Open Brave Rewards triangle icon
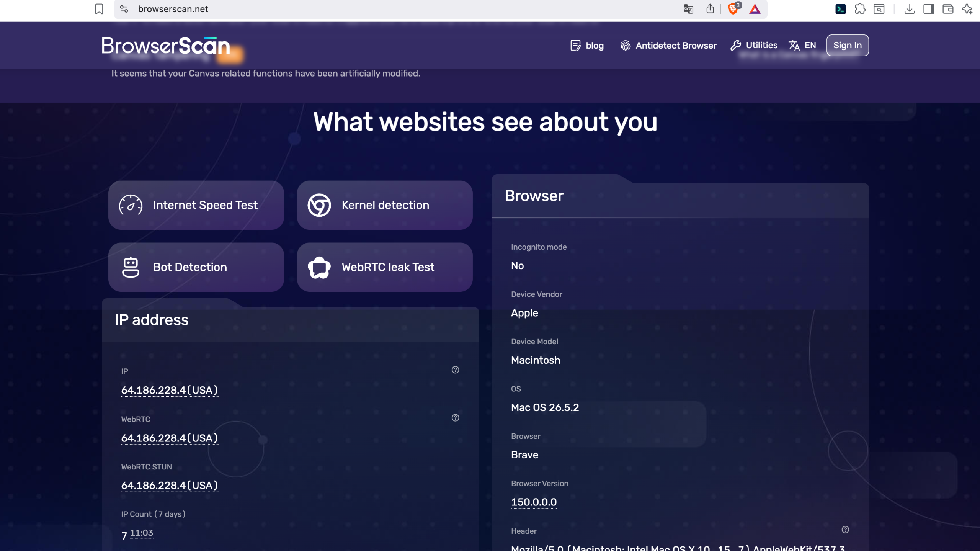Viewport: 980px width, 551px height. click(755, 9)
